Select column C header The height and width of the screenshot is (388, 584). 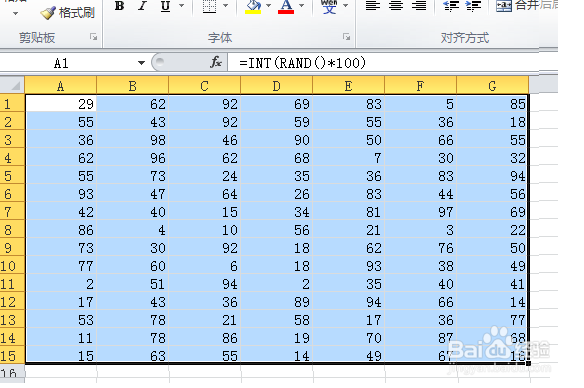click(x=204, y=86)
